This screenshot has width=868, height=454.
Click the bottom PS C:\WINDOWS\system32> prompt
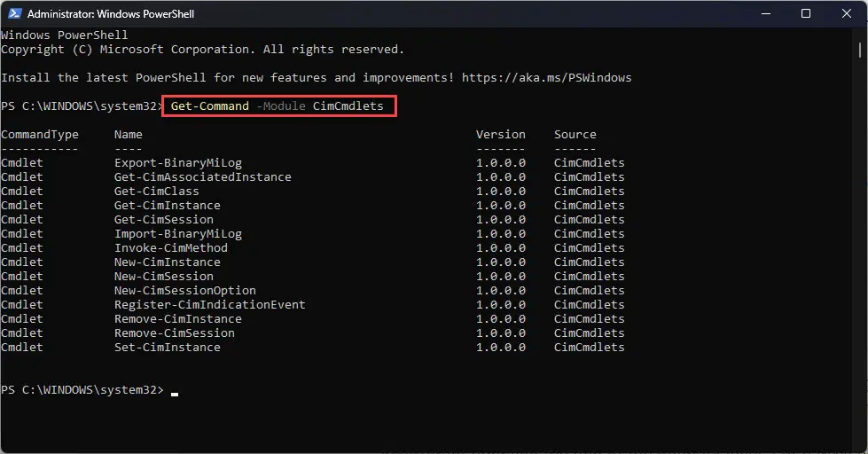tap(82, 390)
